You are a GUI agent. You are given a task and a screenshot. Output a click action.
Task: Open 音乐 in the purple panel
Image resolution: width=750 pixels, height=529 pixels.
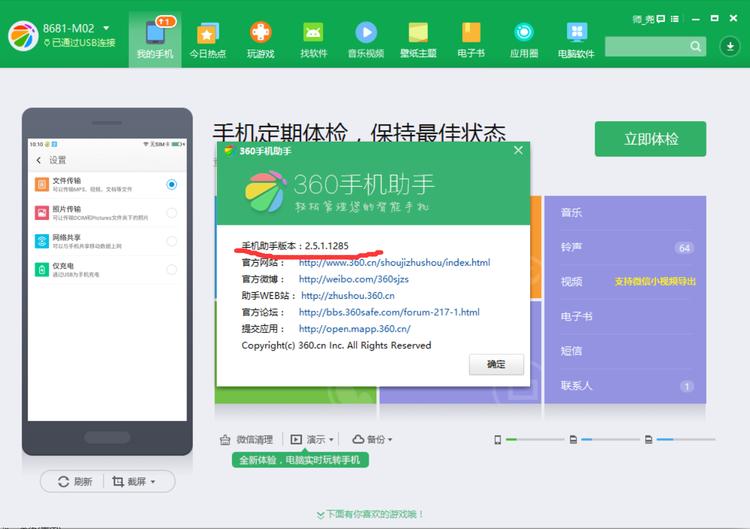coord(625,213)
